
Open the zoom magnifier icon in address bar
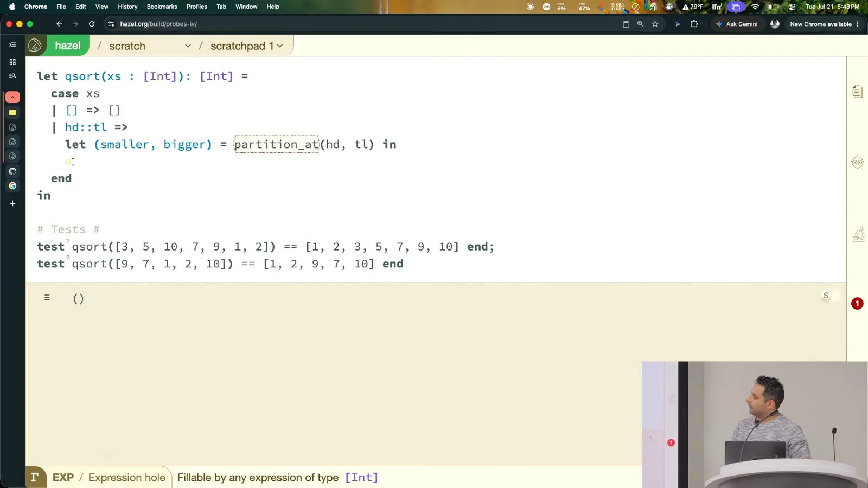pyautogui.click(x=641, y=24)
